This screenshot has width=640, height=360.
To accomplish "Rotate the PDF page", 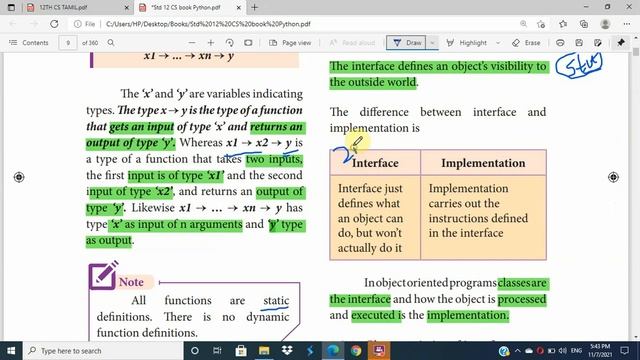I will [x=229, y=42].
